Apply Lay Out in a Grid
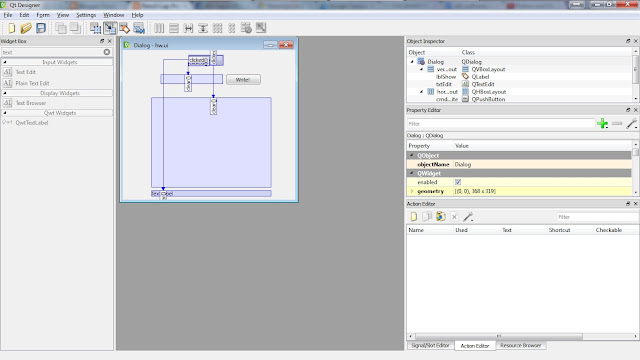Viewport: 640px width, 360px height. [218, 28]
